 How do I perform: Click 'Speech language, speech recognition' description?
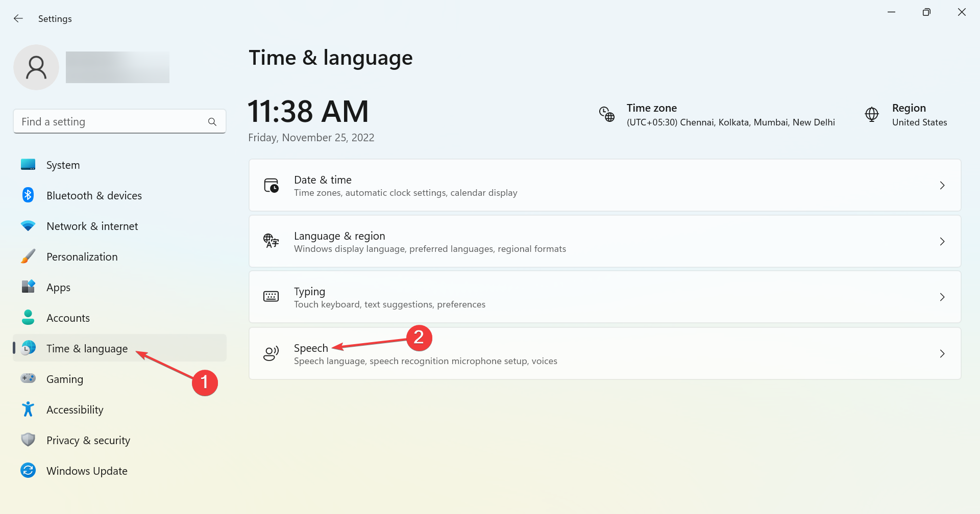tap(425, 361)
